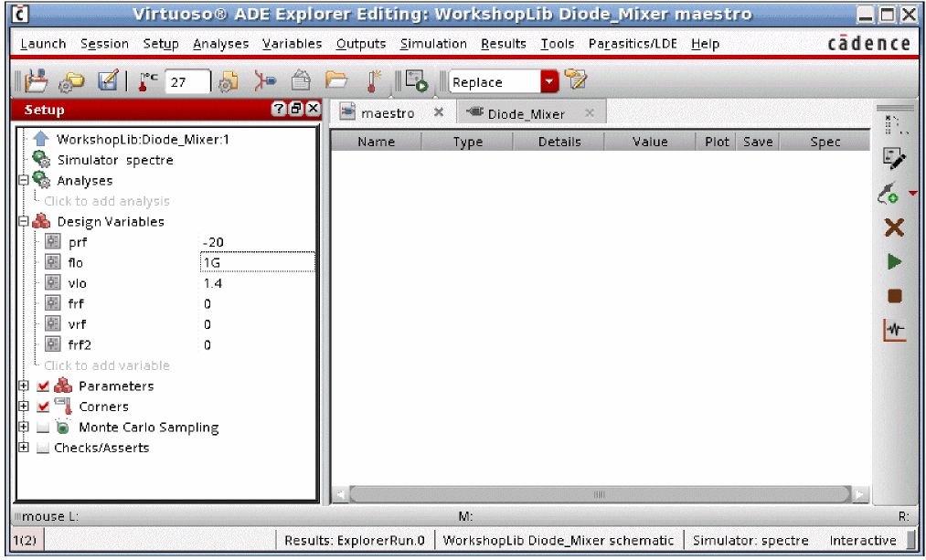Click the icon beside variable vlo
Viewport: 926px width, 560px height.
tap(52, 282)
